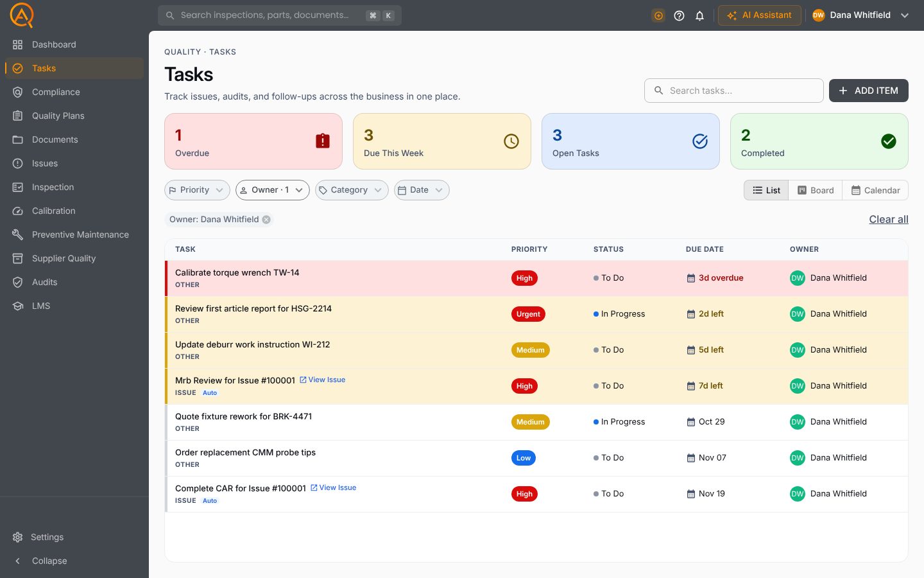924x578 pixels.
Task: Open the Date filter dropdown
Action: click(422, 190)
